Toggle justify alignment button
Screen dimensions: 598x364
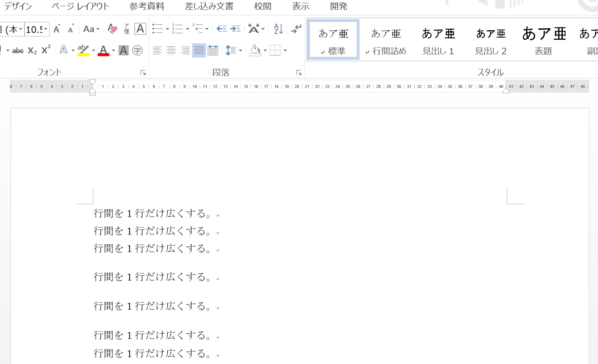click(x=199, y=50)
